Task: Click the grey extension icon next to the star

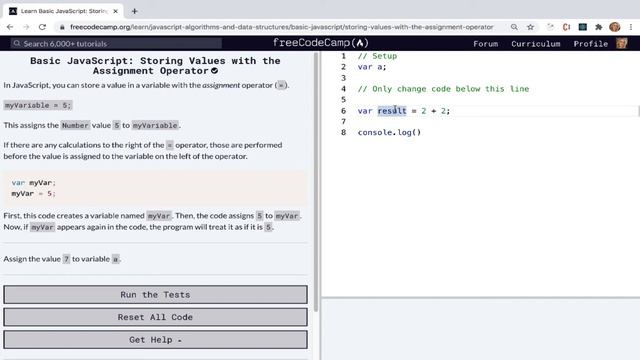Action: [x=550, y=27]
